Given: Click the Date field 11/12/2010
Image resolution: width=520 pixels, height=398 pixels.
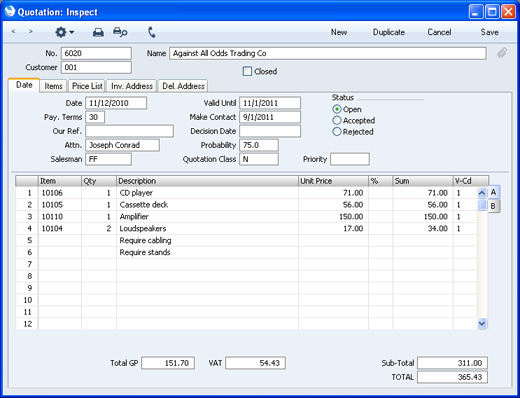Looking at the screenshot, I should point(116,103).
